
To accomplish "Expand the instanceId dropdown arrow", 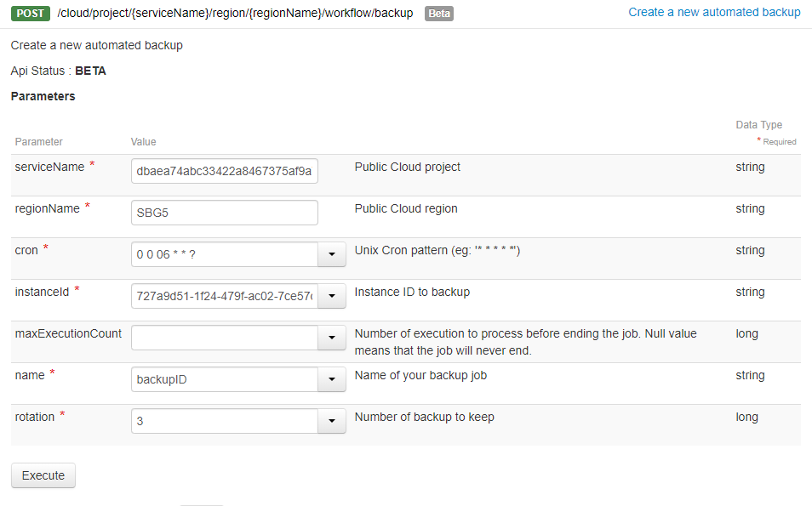I will click(331, 296).
